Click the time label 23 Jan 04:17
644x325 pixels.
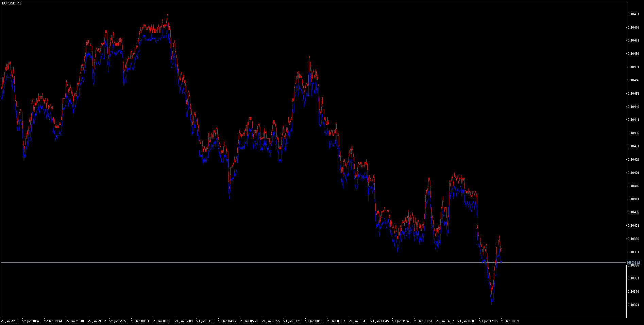tap(227, 321)
